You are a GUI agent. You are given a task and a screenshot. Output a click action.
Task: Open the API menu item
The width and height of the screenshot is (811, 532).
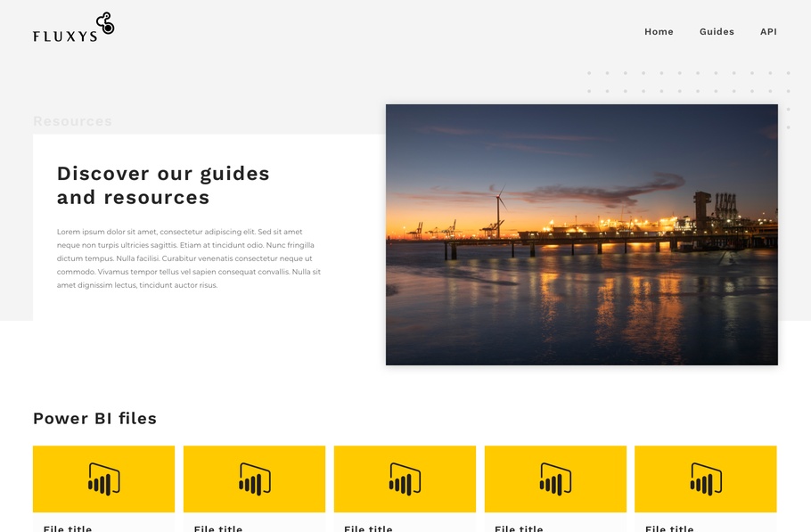pyautogui.click(x=768, y=32)
